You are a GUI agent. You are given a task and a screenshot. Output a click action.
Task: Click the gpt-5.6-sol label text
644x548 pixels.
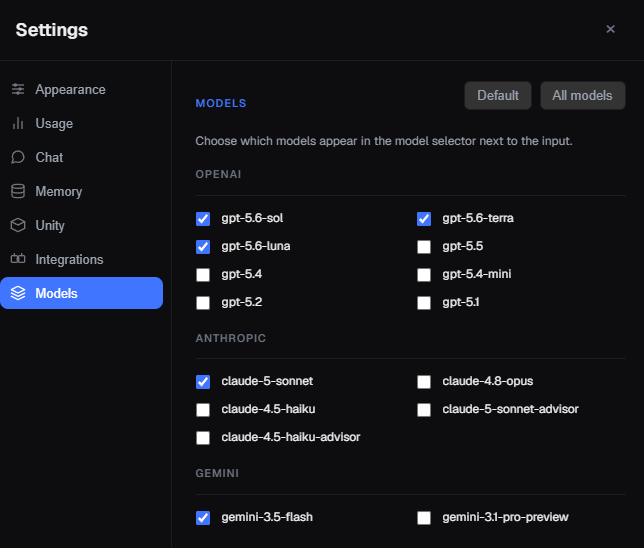tap(252, 218)
